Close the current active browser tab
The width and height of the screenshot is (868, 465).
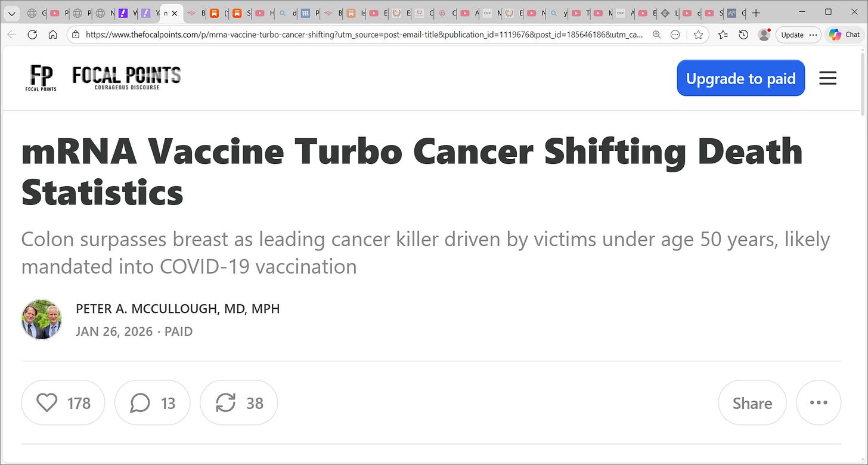point(174,13)
